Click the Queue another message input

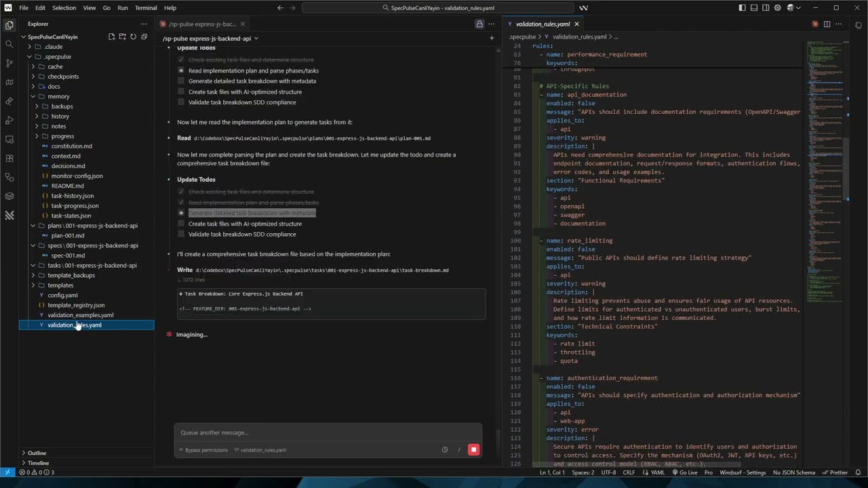click(x=328, y=432)
